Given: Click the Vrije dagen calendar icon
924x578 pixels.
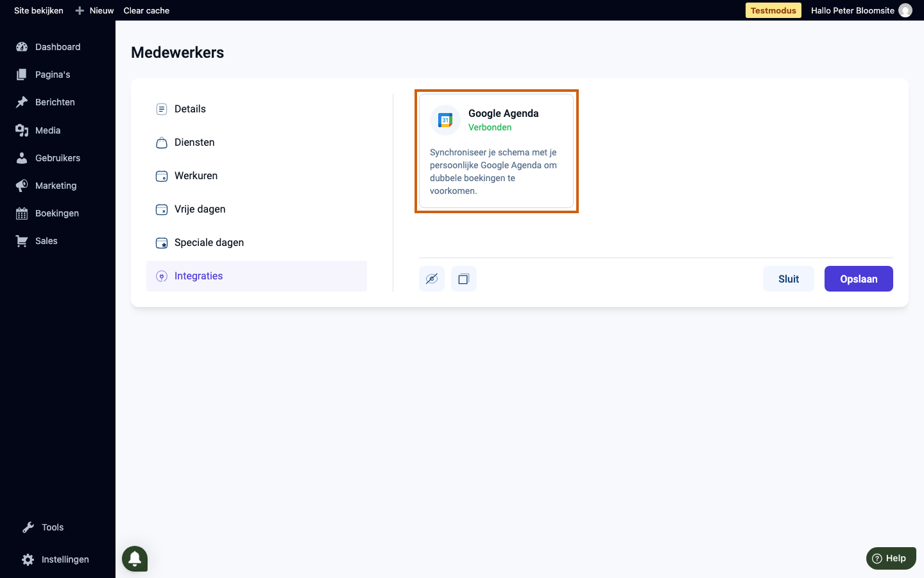Looking at the screenshot, I should 162,209.
